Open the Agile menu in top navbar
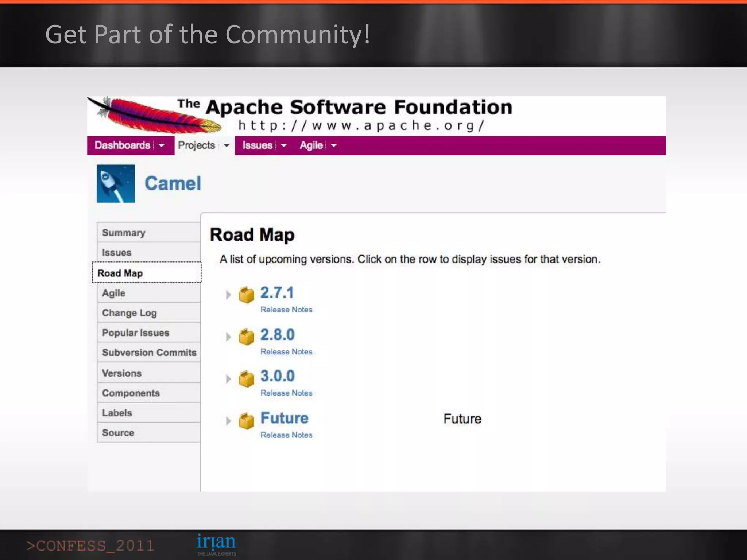 [311, 145]
